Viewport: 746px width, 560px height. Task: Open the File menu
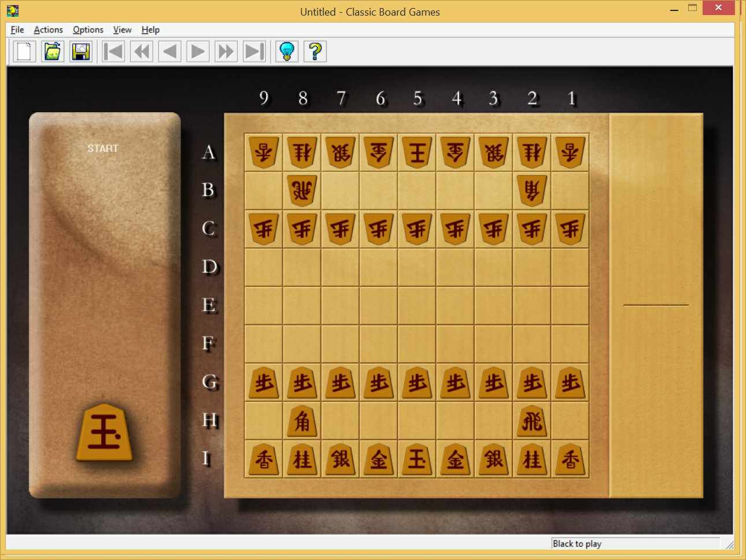(x=17, y=29)
